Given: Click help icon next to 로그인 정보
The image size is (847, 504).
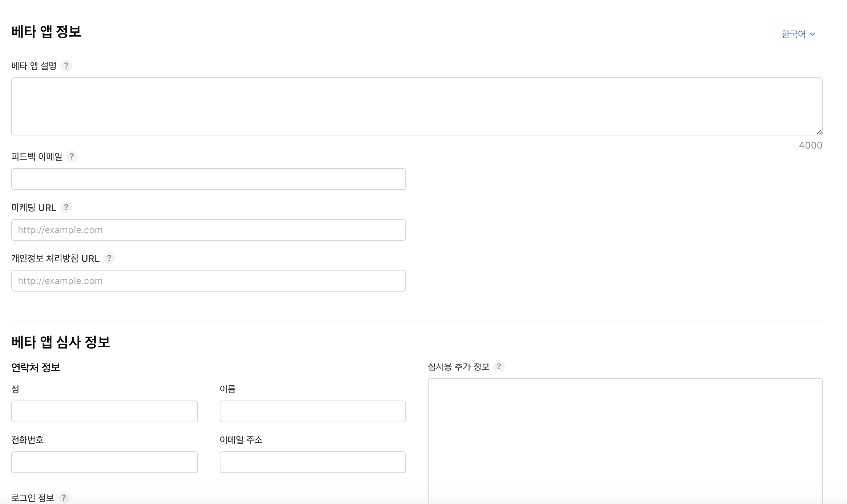Looking at the screenshot, I should point(64,497).
